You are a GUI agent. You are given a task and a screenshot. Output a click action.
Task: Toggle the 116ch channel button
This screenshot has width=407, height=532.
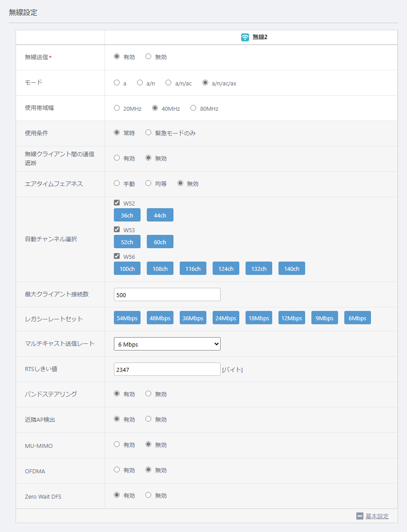(193, 268)
